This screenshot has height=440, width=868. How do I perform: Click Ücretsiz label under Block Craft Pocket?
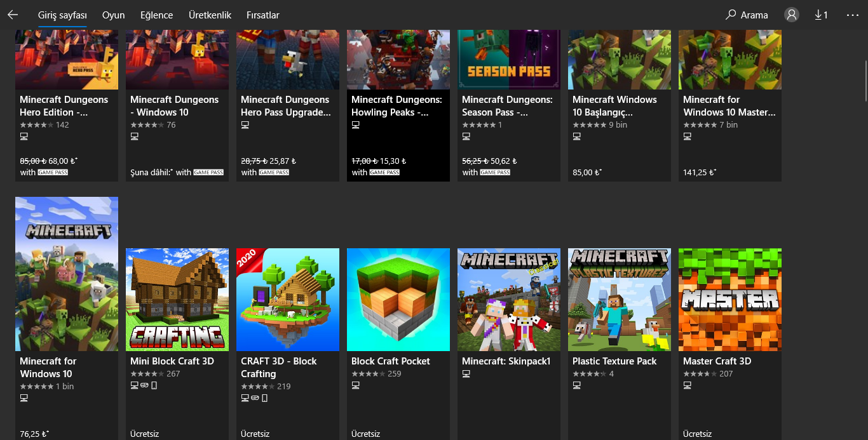pyautogui.click(x=365, y=434)
